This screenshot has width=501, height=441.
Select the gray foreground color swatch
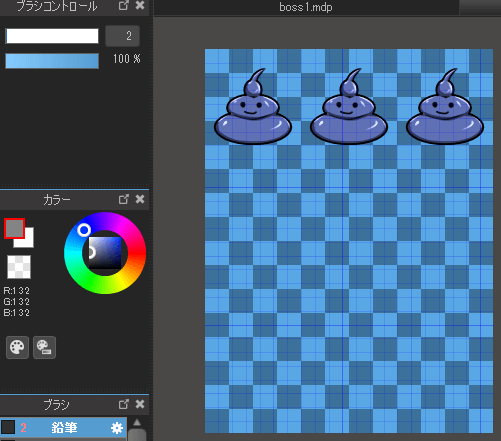pyautogui.click(x=14, y=228)
